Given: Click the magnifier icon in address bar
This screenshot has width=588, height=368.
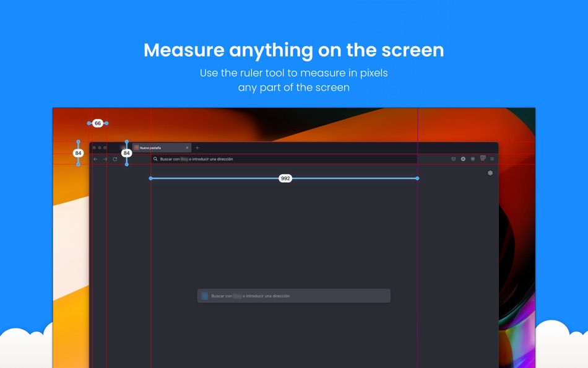Looking at the screenshot, I should (x=155, y=159).
